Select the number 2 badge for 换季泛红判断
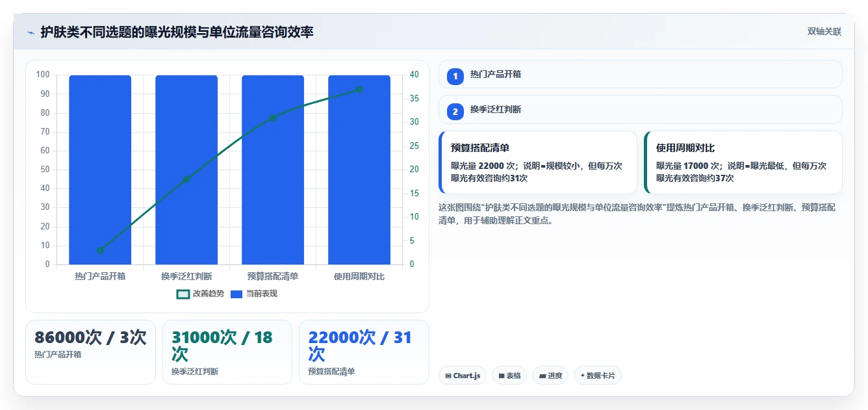Image resolution: width=868 pixels, height=410 pixels. point(455,111)
